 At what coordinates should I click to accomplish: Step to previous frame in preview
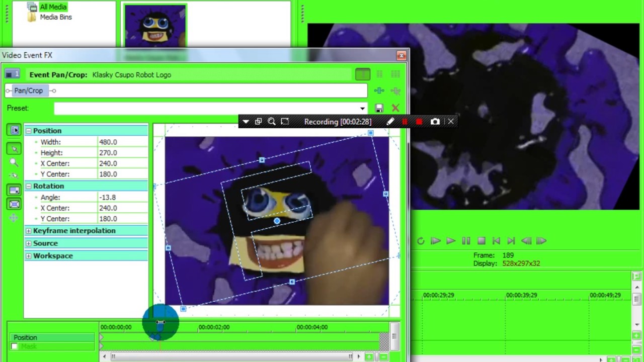coord(526,241)
